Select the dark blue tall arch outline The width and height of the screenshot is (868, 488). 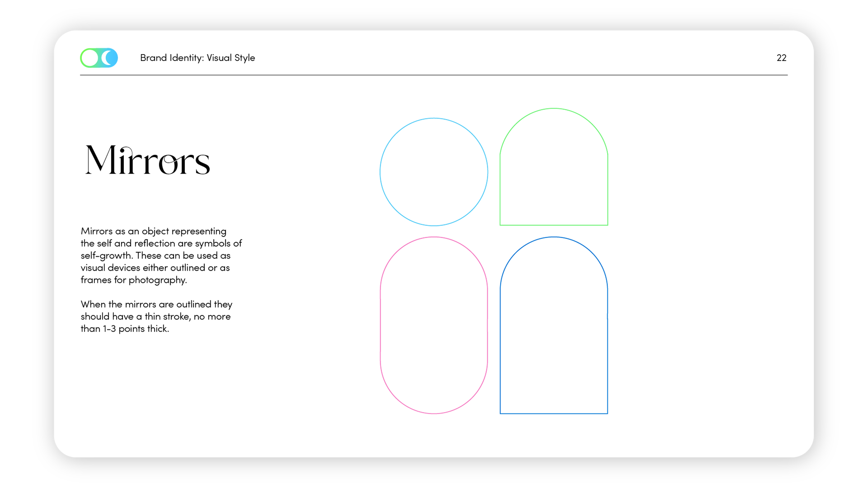tap(500, 352)
